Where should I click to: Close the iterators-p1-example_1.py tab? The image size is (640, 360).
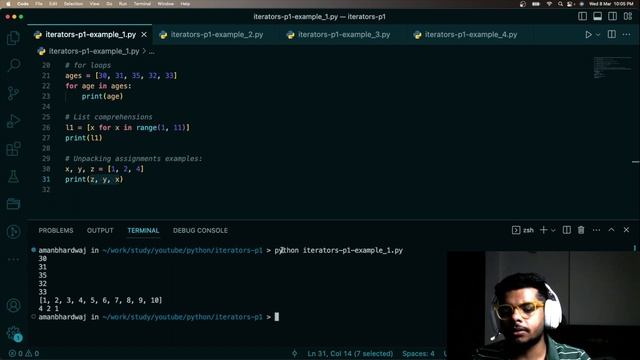144,35
